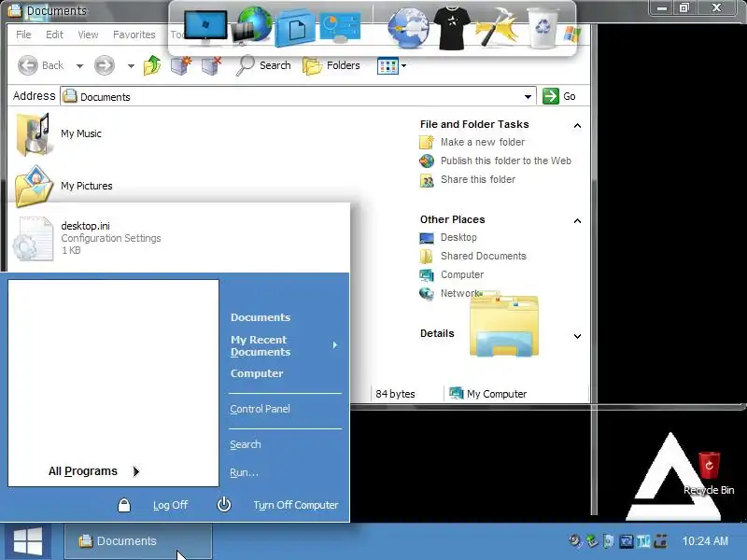Open the Forward history dropdown arrow
Screen dimensions: 747x560
131,65
